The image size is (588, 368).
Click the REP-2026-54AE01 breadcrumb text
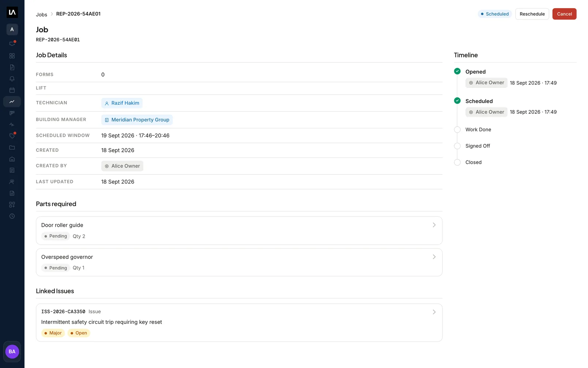(78, 14)
